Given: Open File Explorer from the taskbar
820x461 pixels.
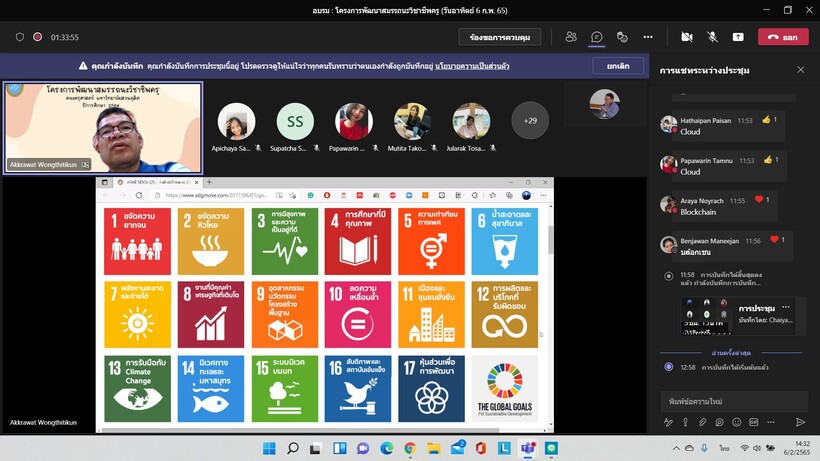Looking at the screenshot, I should point(434,448).
